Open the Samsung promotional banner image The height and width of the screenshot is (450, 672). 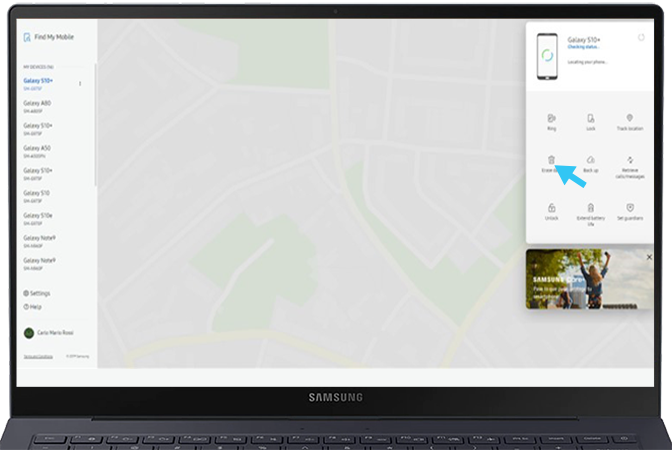[x=590, y=279]
